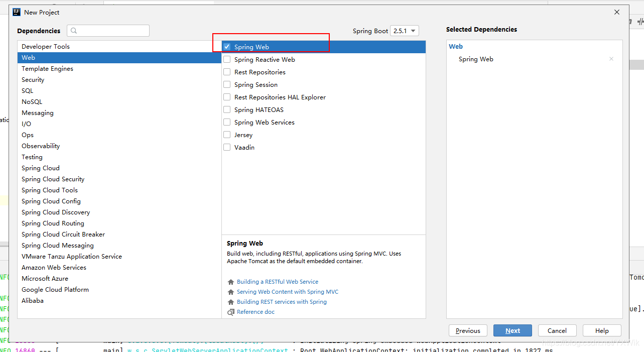Select the Spring Cloud Security category

click(119, 179)
